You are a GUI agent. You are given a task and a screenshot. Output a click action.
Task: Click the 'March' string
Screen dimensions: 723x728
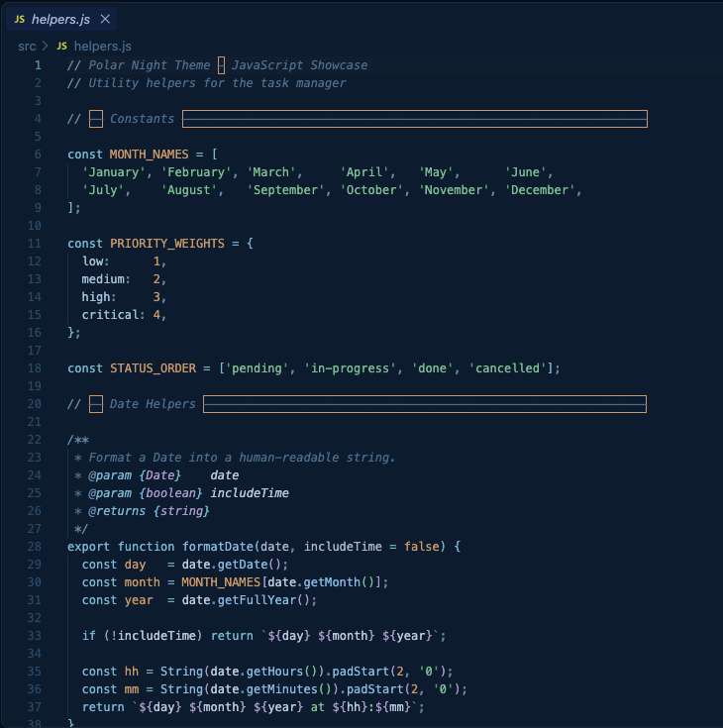(x=271, y=172)
